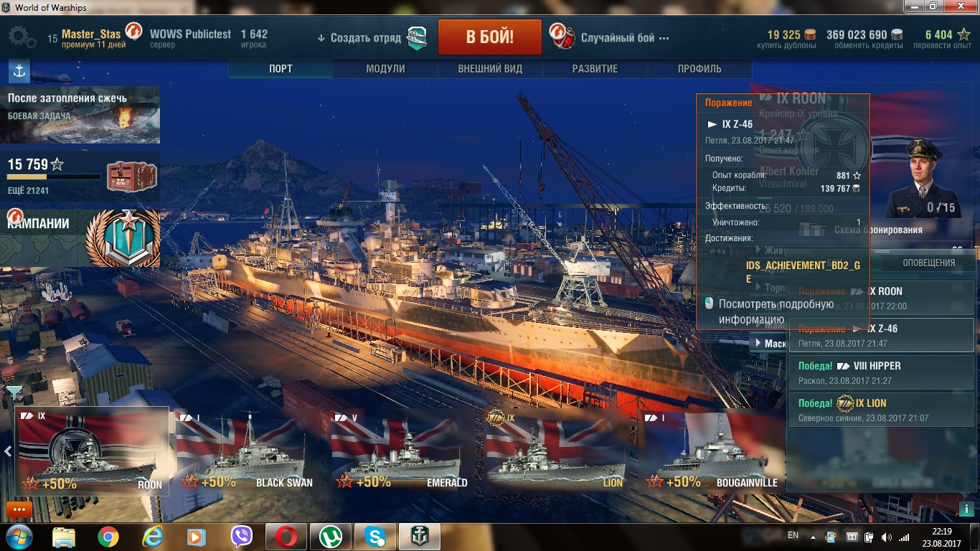Open the КАМПАНИИ panel
This screenshot has width=980, height=551.
(80, 237)
